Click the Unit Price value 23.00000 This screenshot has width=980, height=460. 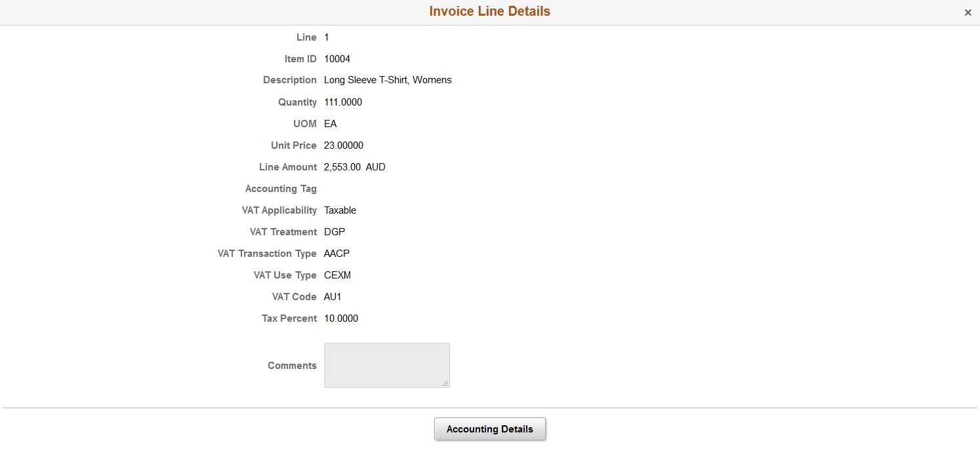tap(344, 145)
